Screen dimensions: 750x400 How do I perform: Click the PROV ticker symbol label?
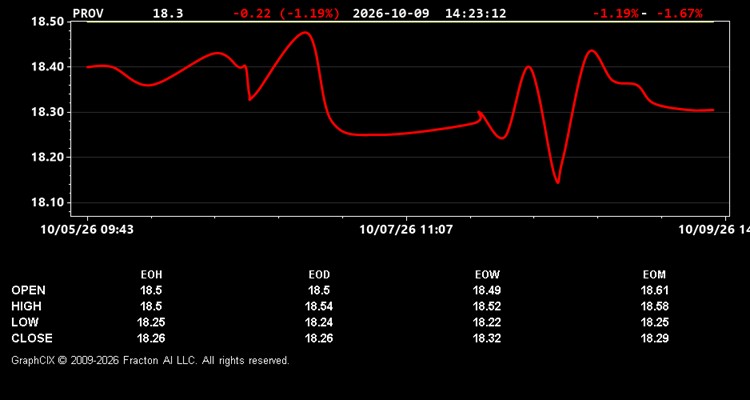88,13
